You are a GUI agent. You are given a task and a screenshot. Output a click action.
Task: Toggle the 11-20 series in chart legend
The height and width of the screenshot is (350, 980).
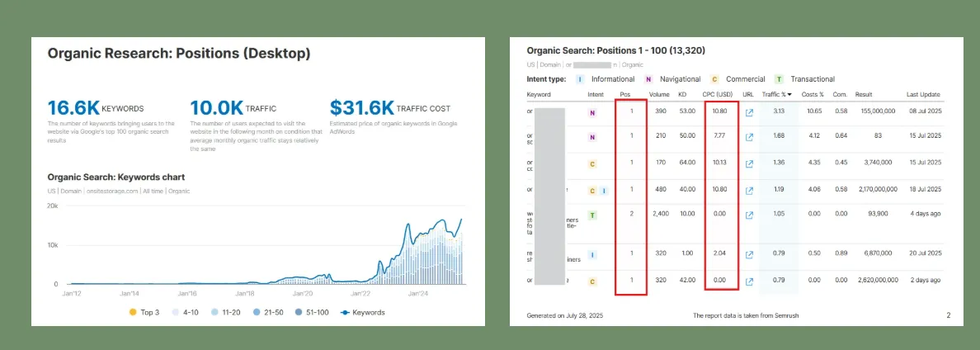coord(226,312)
